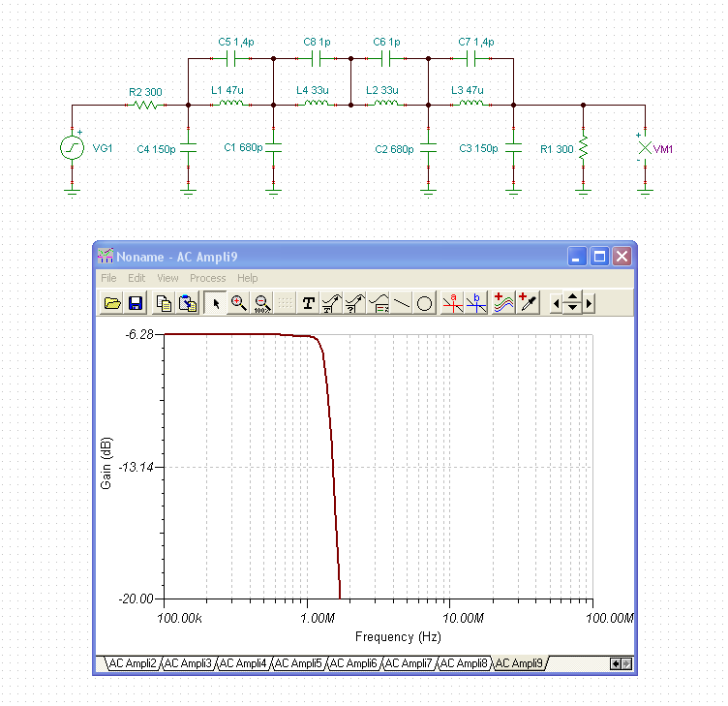The width and height of the screenshot is (728, 706).
Task: Switch to the AC Ampli4 tab
Action: tap(243, 663)
